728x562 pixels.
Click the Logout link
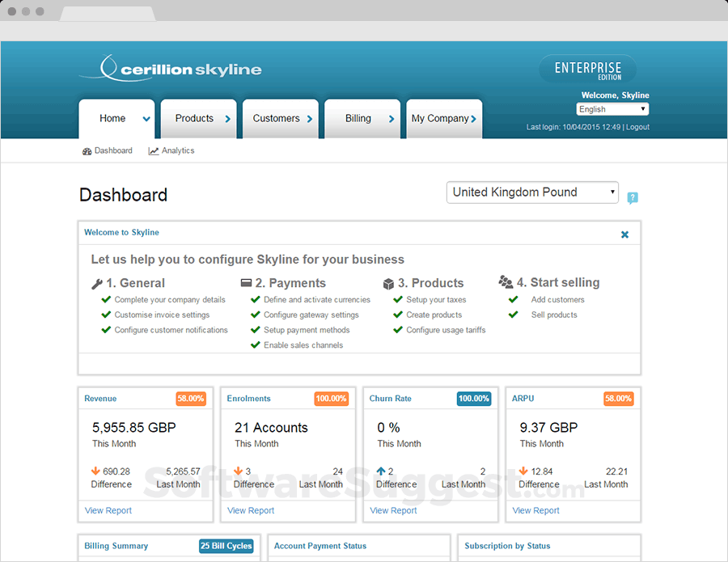[x=638, y=127]
